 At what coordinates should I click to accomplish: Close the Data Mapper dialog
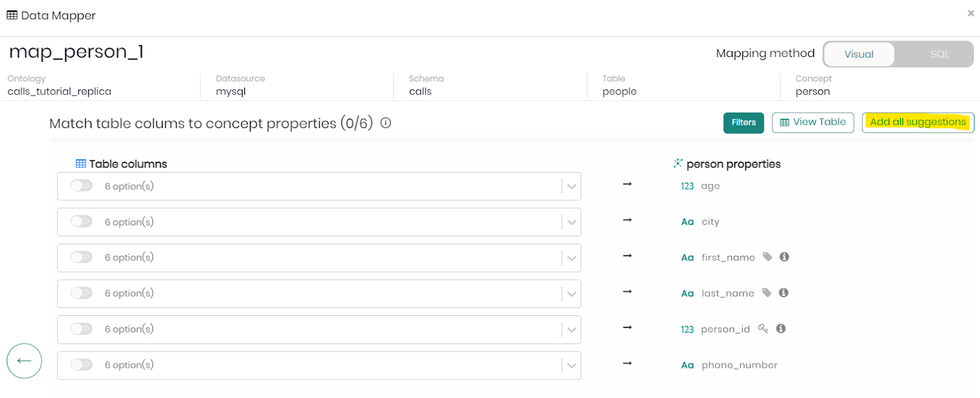tap(971, 13)
